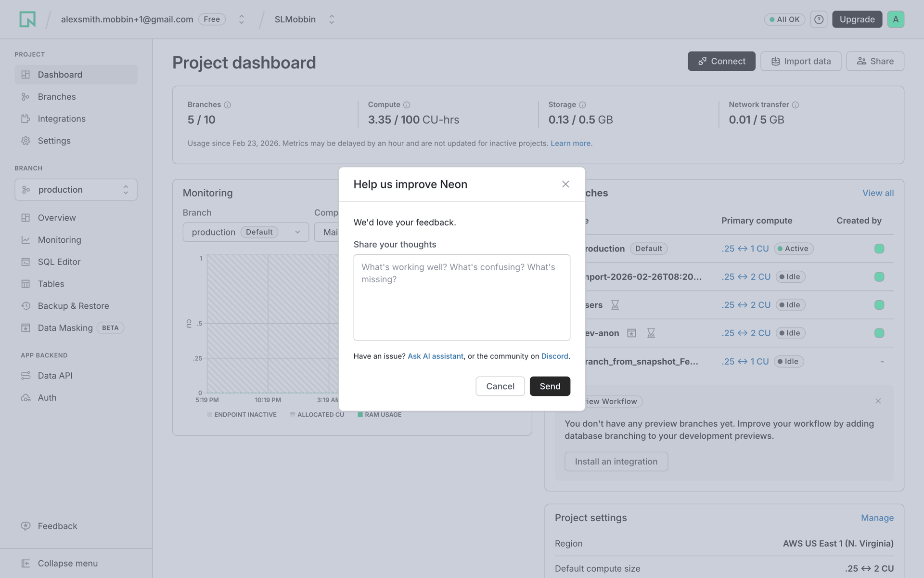Expand the SLMobbin project switcher
This screenshot has height=578, width=924.
pos(332,19)
